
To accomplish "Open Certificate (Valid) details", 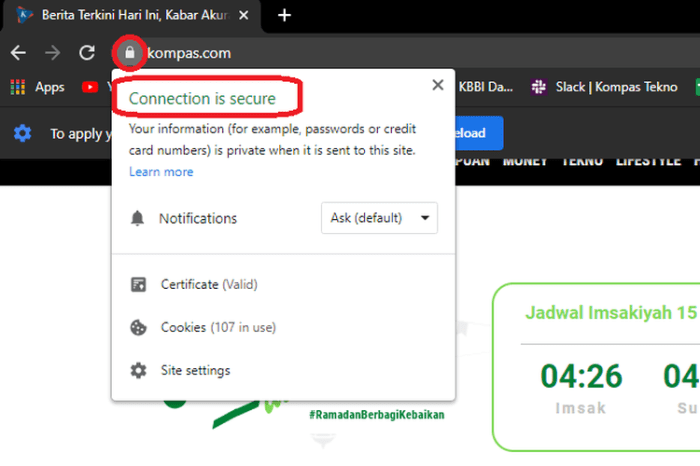I will (209, 284).
